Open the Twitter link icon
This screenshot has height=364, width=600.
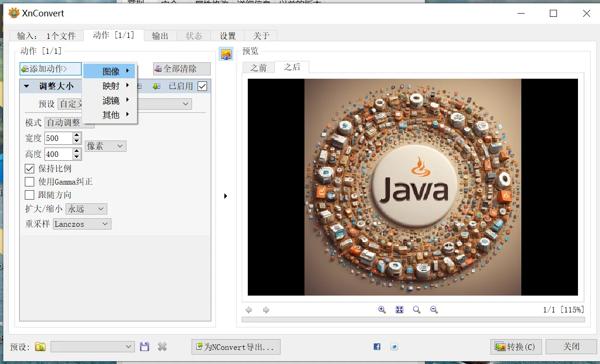[394, 347]
